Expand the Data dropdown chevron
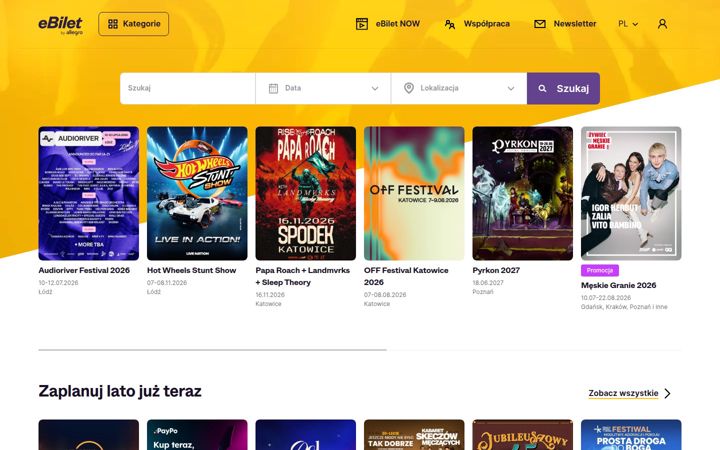The width and height of the screenshot is (720, 450). (375, 89)
